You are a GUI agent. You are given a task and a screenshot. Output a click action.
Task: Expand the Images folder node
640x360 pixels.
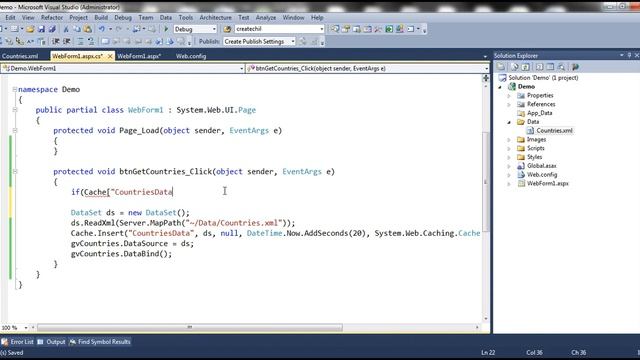[x=509, y=140]
